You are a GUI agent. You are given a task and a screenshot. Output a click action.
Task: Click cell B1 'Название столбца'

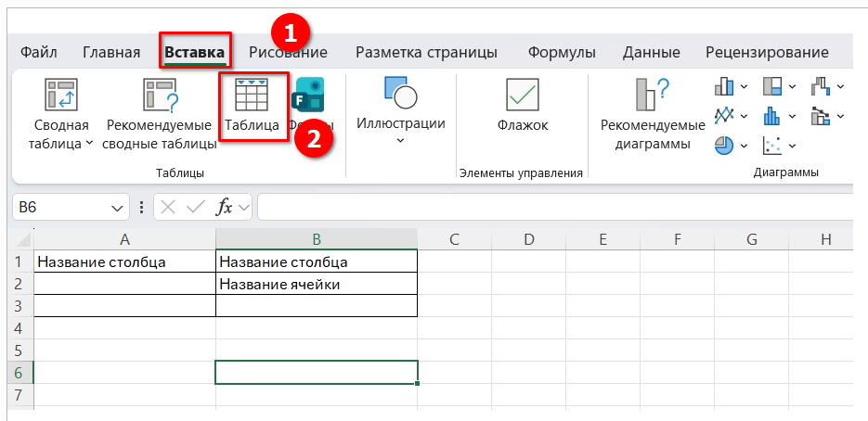pyautogui.click(x=317, y=262)
